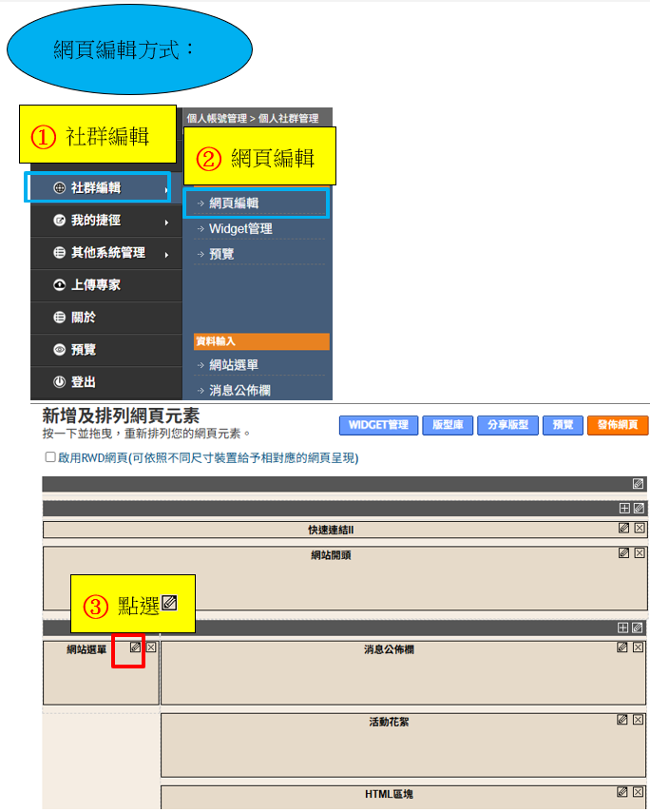Select the 消息公佈欄 block title
The height and width of the screenshot is (812, 650).
389,650
